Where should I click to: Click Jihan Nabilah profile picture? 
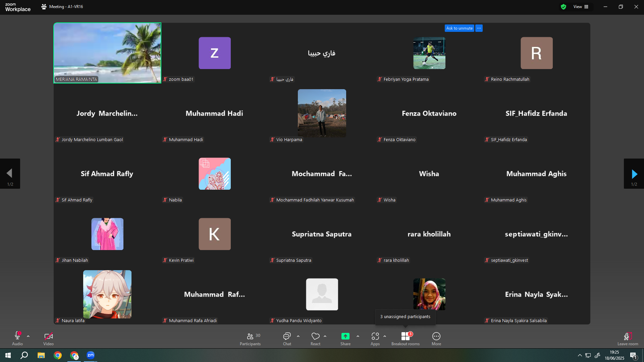pyautogui.click(x=107, y=234)
